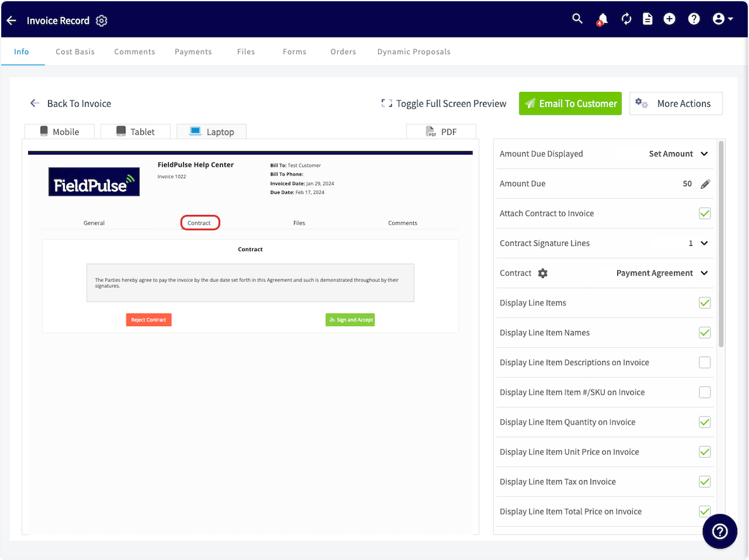Select Contract tab in invoice preview

click(200, 223)
